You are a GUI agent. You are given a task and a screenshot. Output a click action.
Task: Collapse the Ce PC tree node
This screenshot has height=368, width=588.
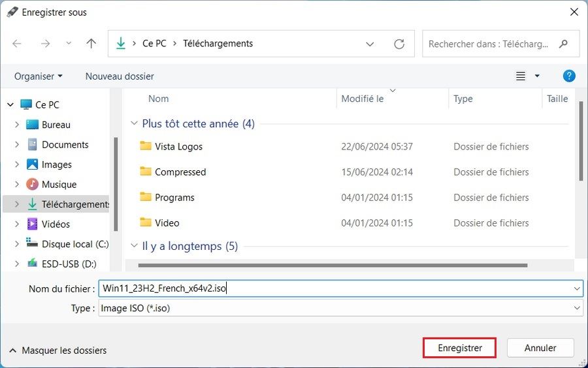[10, 105]
